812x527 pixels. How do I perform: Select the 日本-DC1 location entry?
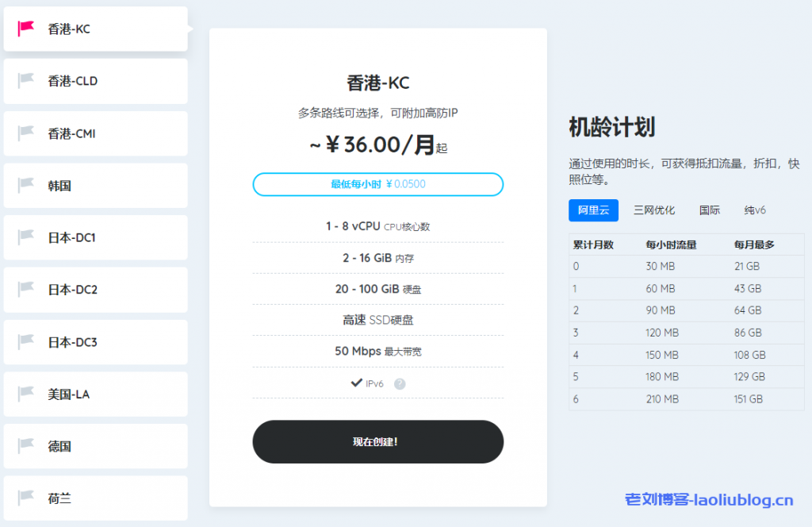click(95, 237)
